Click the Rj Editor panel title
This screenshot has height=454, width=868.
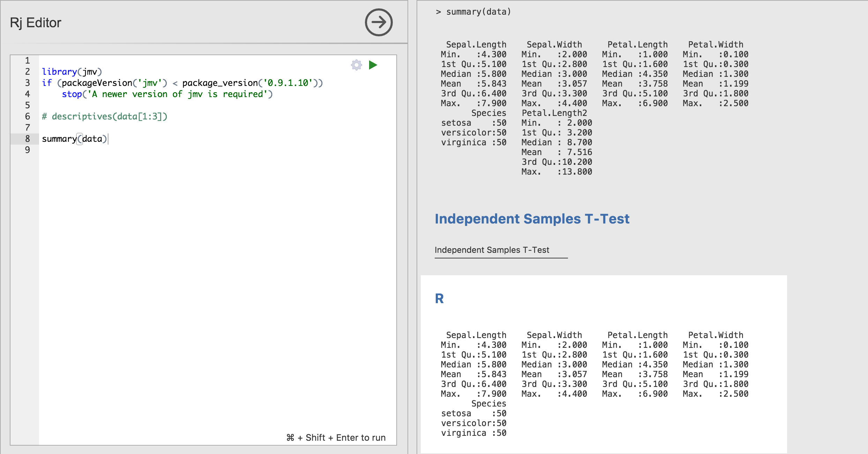(35, 22)
